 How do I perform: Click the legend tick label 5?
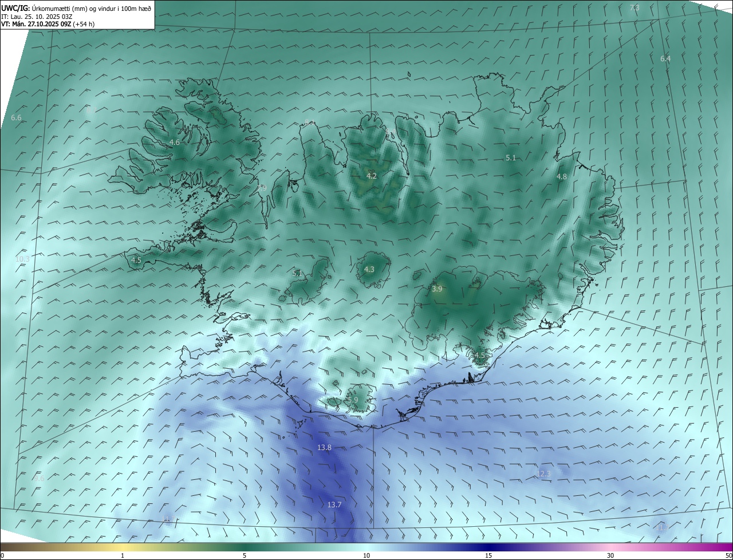(x=245, y=555)
